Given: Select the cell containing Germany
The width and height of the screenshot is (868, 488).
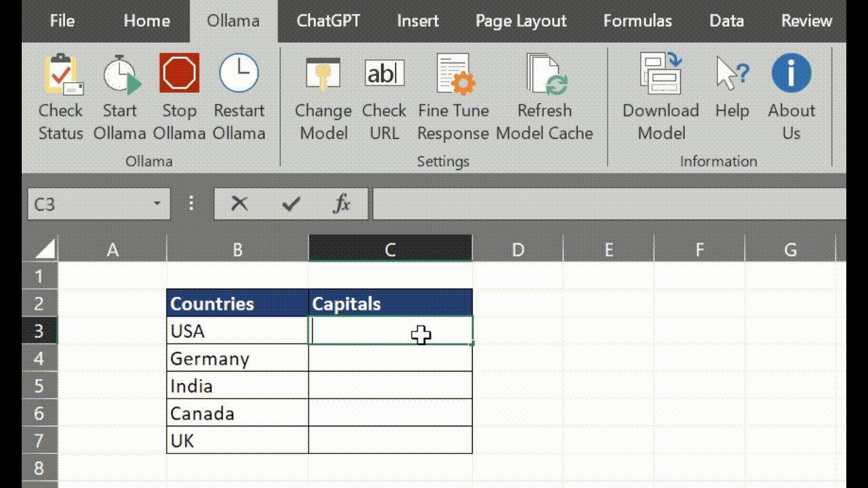Looking at the screenshot, I should pos(237,358).
